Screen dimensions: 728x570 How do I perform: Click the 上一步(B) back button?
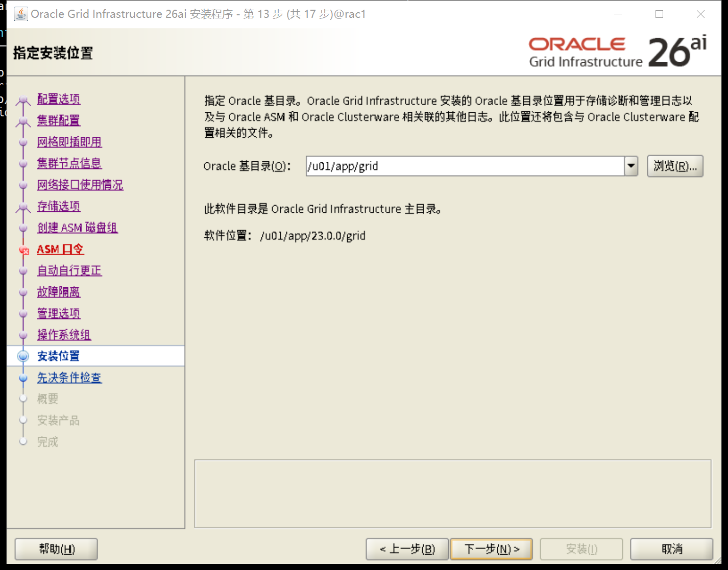(407, 549)
